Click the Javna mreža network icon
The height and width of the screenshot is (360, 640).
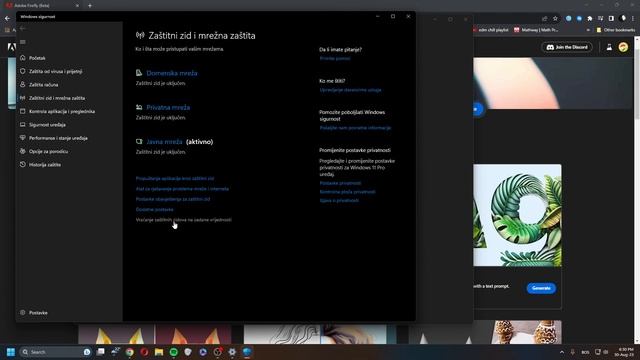139,141
